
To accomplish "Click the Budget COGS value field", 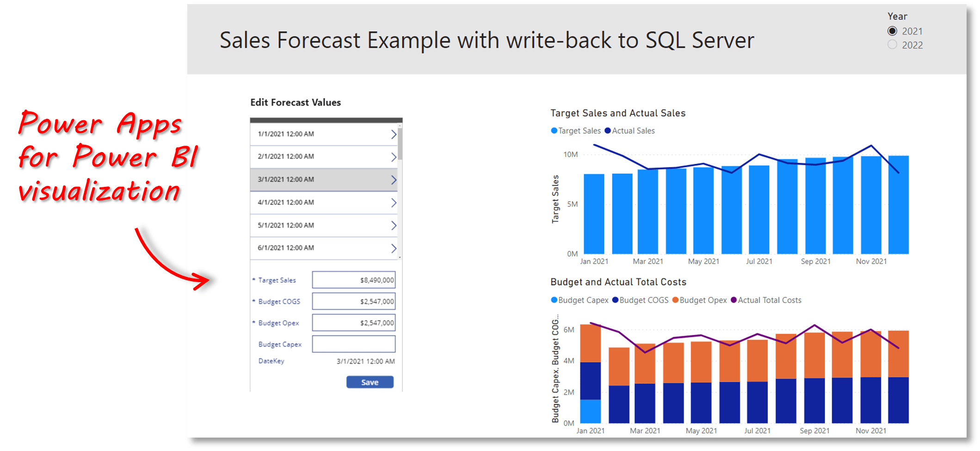I will [354, 301].
